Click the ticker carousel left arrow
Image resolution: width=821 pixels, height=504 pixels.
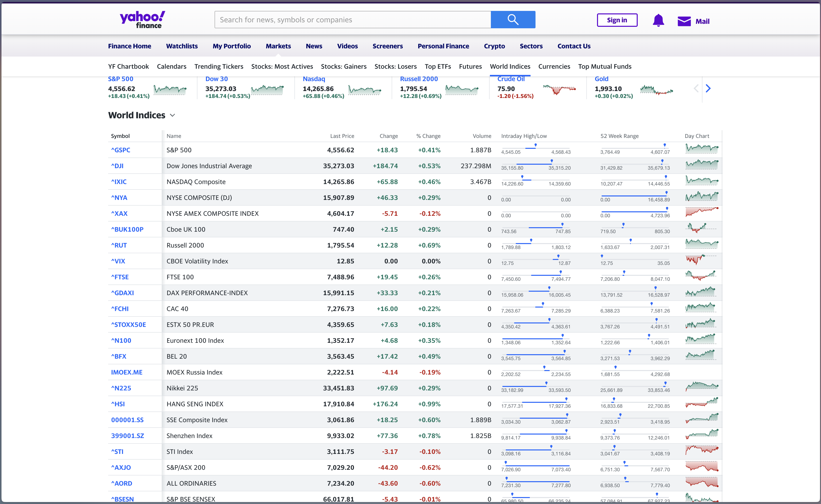696,88
